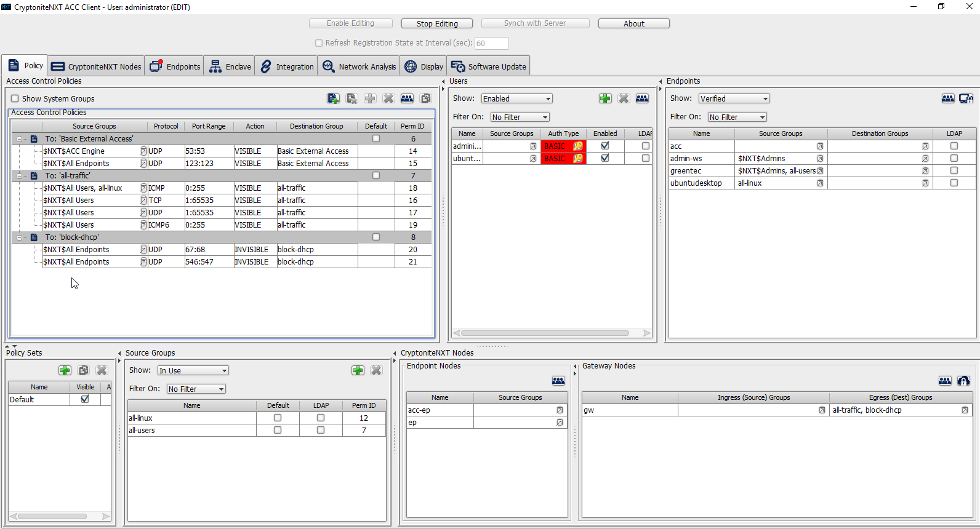Switch to the CryptoniteNXT Nodes tab
980x529 pixels.
(x=96, y=66)
